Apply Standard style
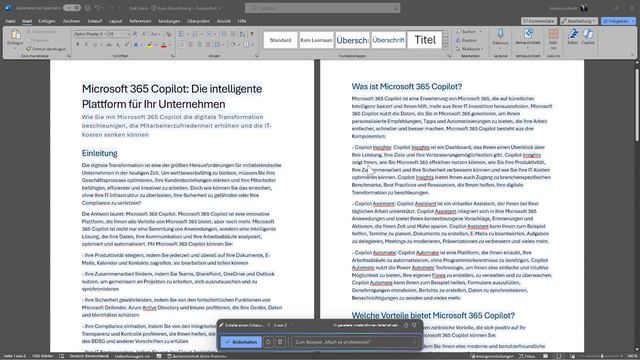 [x=280, y=40]
